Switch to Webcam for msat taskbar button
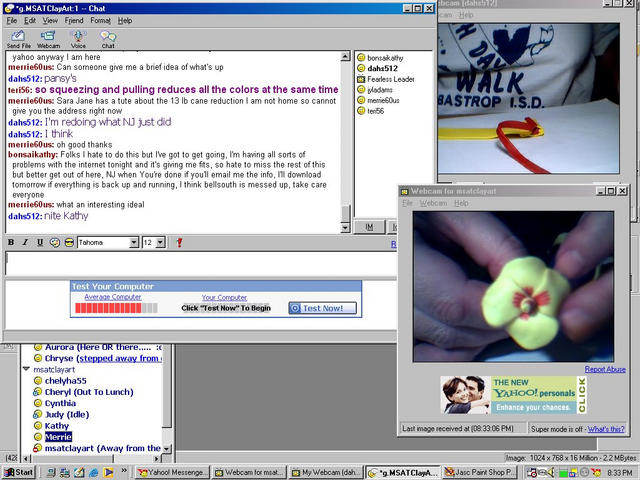Screen dimensions: 640x480 coord(249,472)
